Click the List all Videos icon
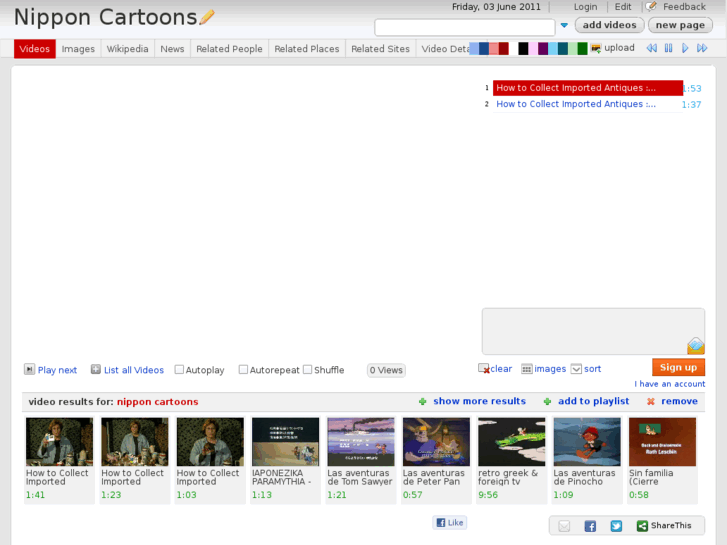 click(96, 369)
